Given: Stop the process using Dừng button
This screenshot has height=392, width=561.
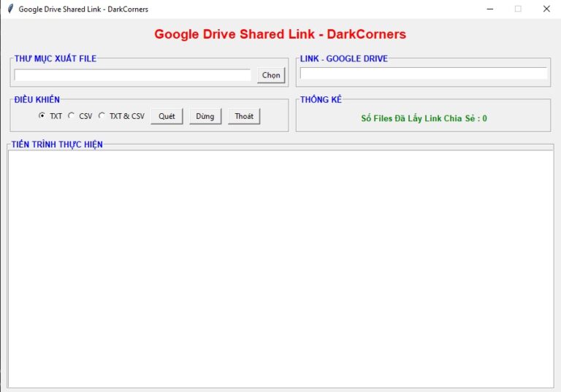Looking at the screenshot, I should pyautogui.click(x=205, y=116).
